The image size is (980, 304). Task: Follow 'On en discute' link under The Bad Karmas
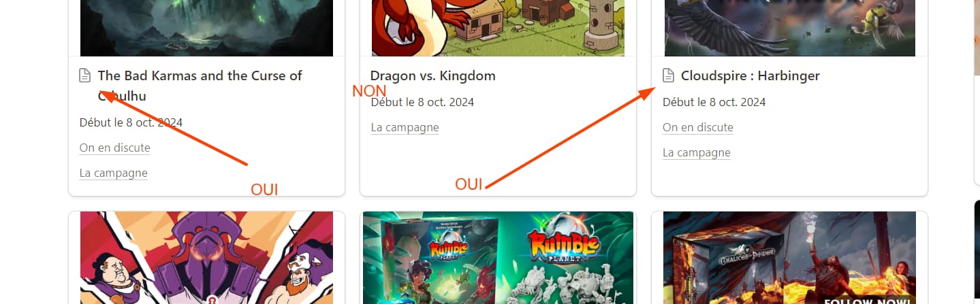point(114,148)
